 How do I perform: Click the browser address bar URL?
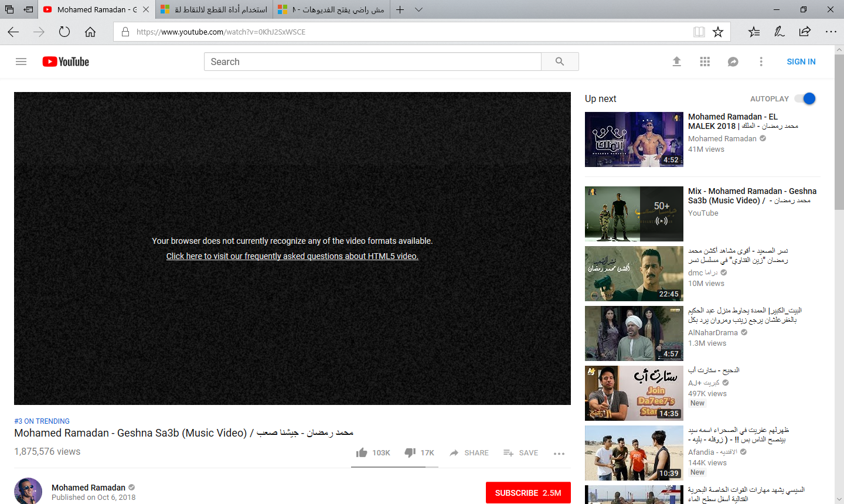221,32
